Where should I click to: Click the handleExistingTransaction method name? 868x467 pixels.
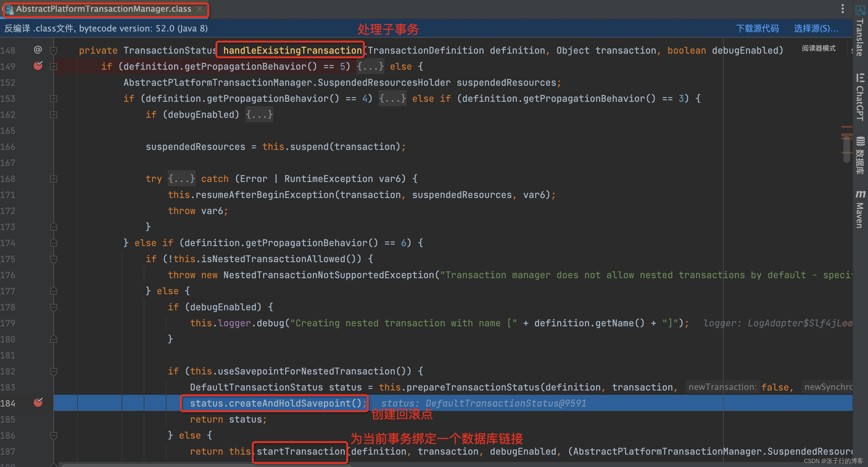[292, 51]
